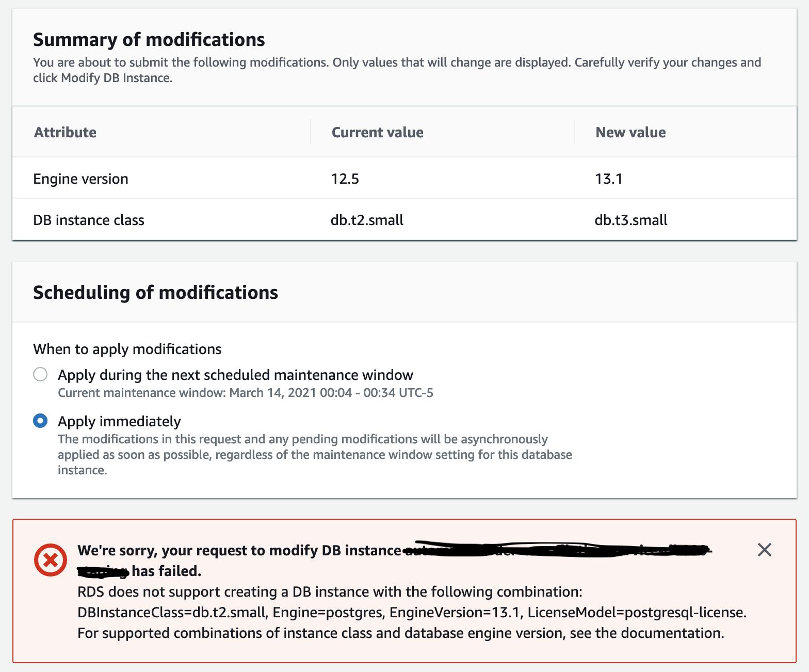Viewport: 809px width, 672px height.
Task: Click the When to apply modifications label
Action: click(127, 349)
